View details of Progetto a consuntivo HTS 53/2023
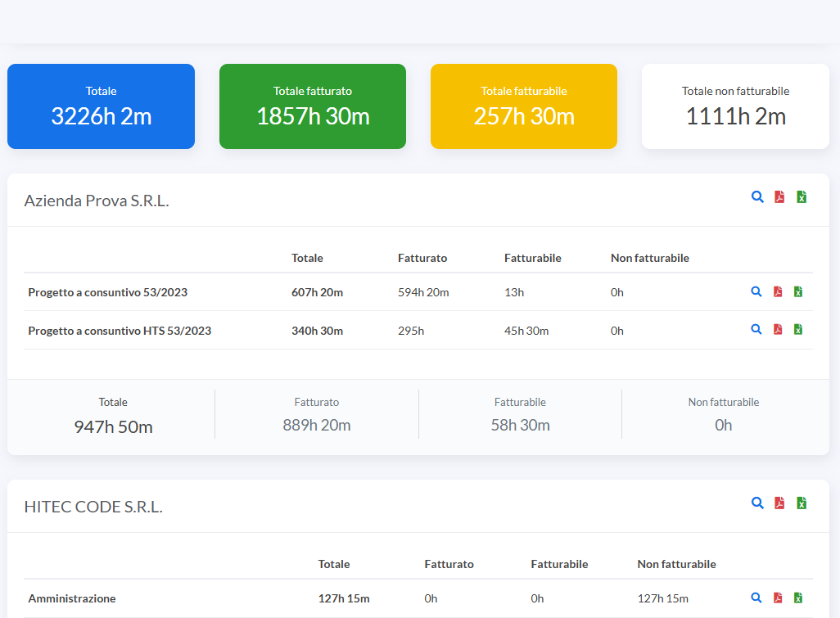Image resolution: width=840 pixels, height=618 pixels. point(756,329)
